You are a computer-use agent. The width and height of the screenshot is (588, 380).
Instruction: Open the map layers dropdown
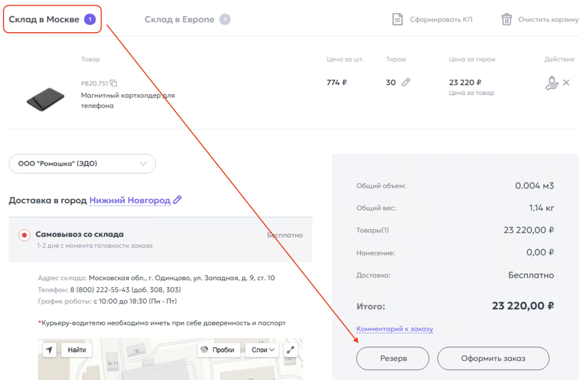tap(264, 350)
